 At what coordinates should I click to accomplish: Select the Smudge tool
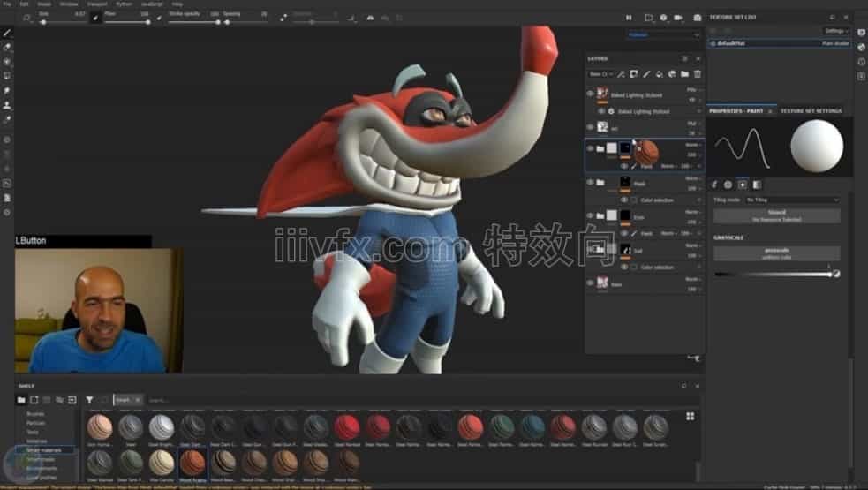(7, 90)
